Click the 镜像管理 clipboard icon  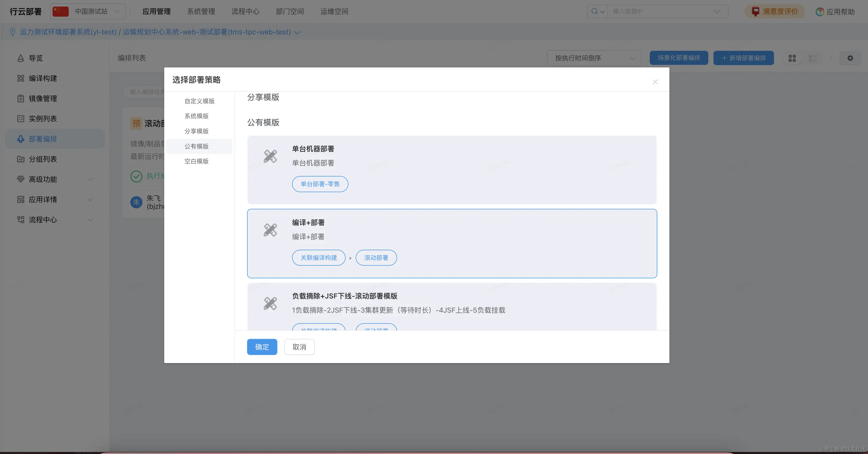(x=21, y=98)
